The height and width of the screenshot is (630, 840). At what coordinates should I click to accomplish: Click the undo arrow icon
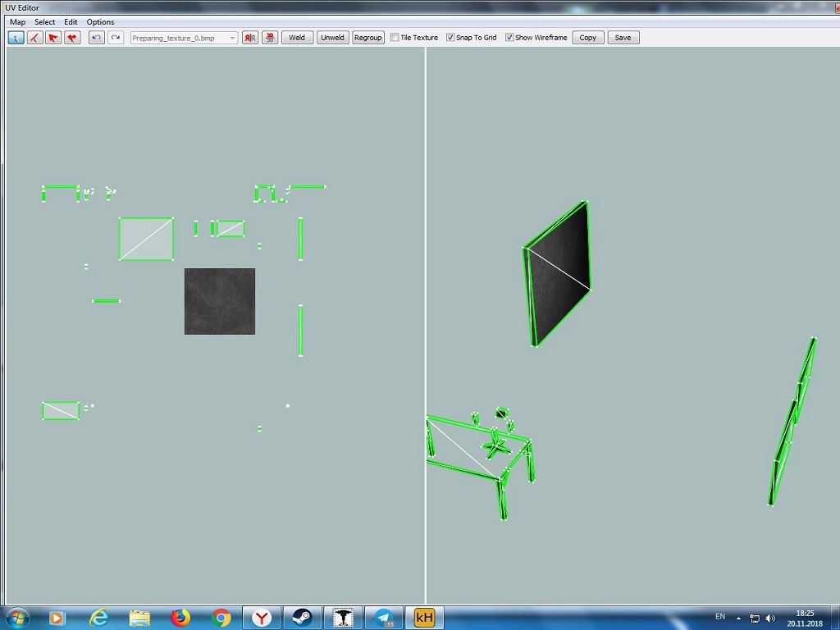pos(96,38)
